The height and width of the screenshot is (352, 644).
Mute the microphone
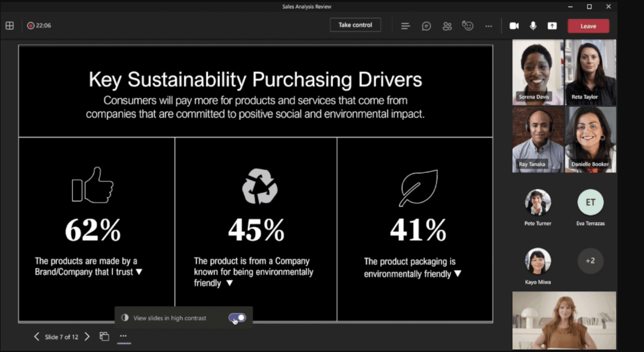tap(533, 26)
